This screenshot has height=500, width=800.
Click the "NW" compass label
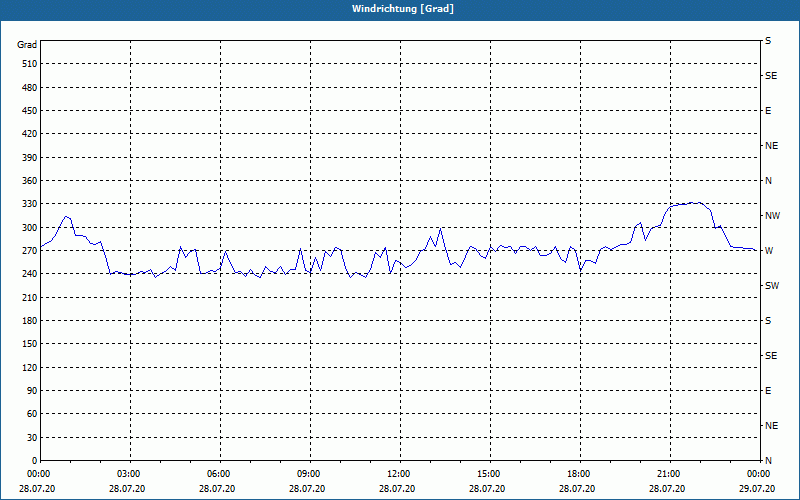click(x=773, y=216)
